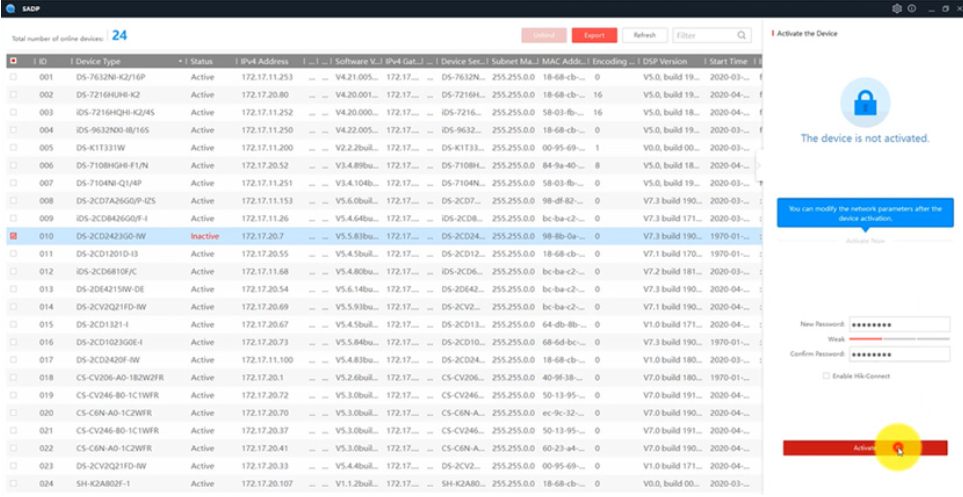Click the password strength bar

[x=899, y=339]
